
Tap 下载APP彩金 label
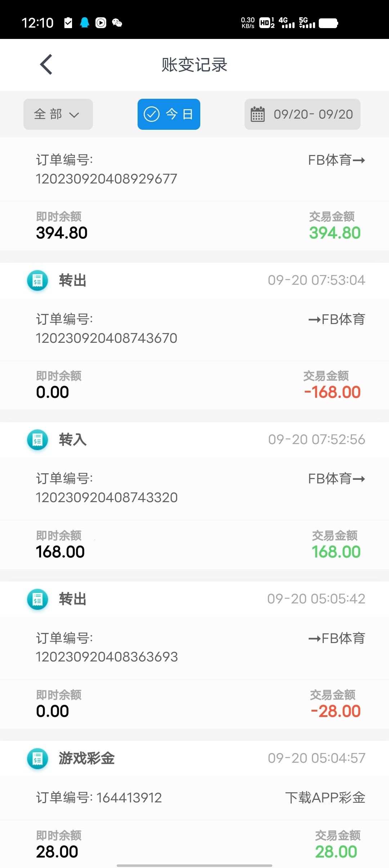coord(325,798)
